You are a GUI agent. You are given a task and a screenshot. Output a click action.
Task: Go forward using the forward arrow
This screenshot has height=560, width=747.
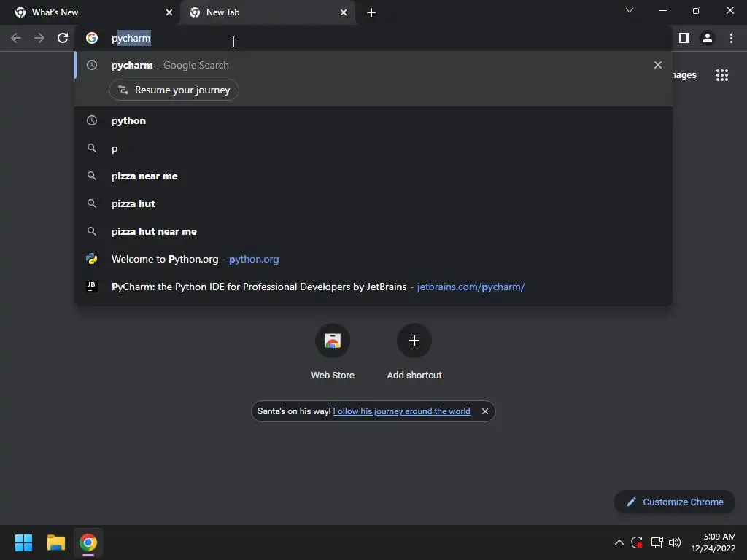(39, 38)
